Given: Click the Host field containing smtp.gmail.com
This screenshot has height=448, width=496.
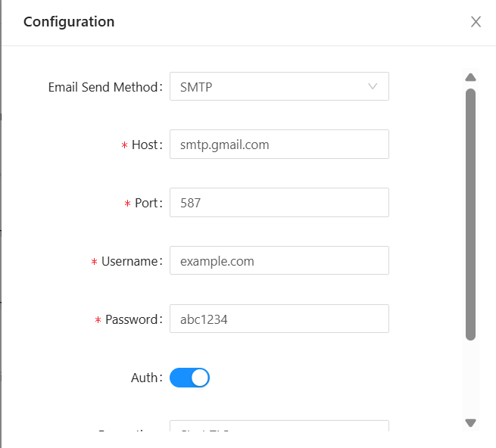Looking at the screenshot, I should click(279, 145).
